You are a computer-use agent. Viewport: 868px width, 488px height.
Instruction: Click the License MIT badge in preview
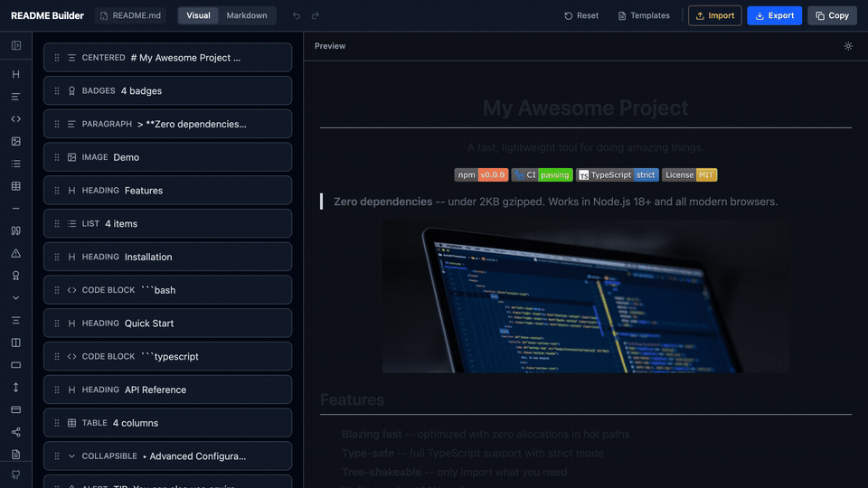pos(689,174)
